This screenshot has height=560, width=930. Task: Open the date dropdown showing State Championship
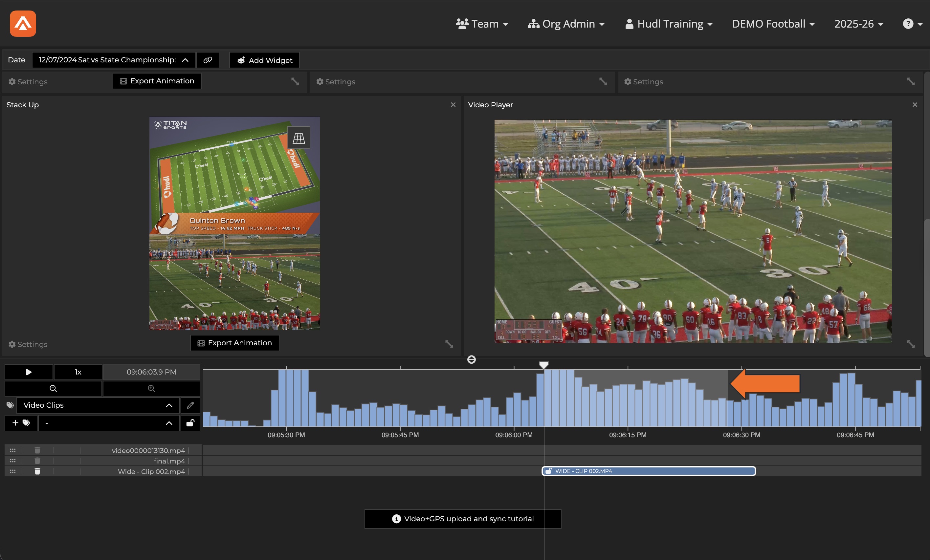click(x=114, y=60)
